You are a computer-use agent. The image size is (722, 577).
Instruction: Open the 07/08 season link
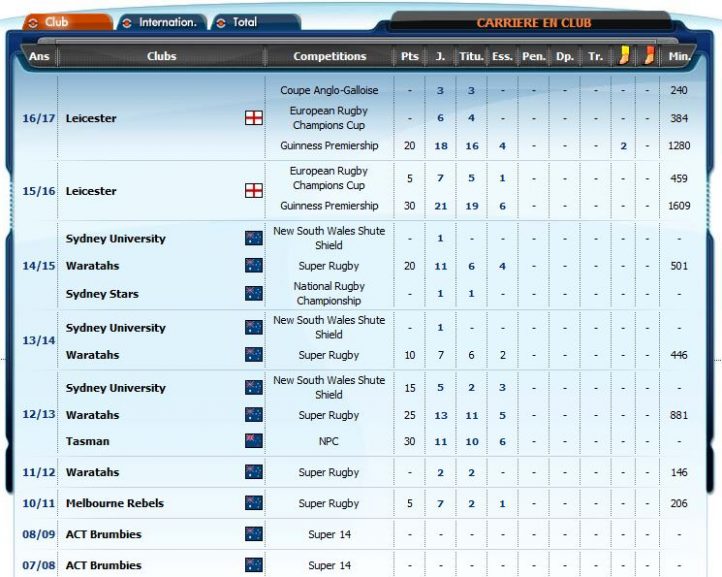click(x=39, y=565)
